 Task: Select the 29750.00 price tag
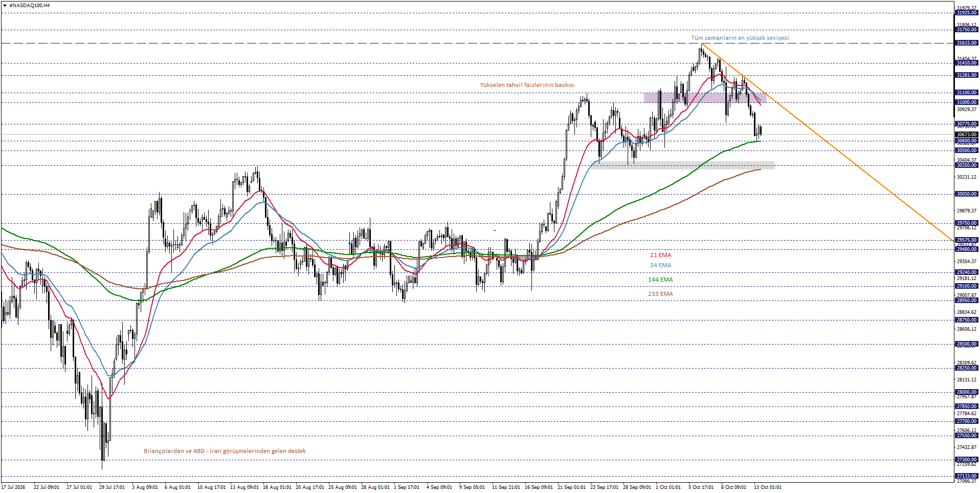(966, 223)
